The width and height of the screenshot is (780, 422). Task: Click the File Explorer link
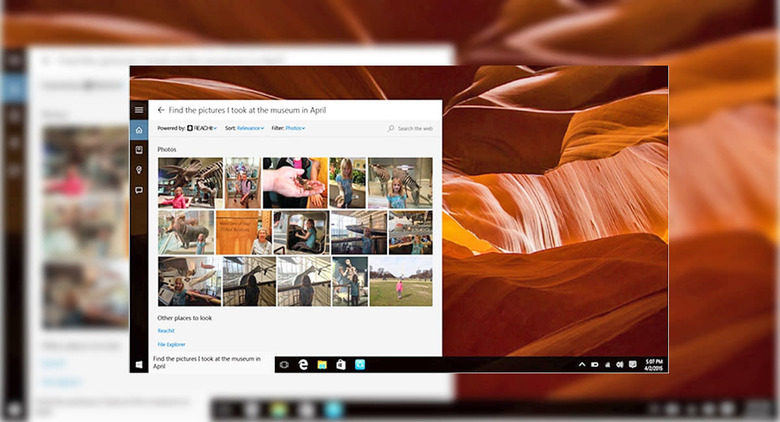point(171,344)
